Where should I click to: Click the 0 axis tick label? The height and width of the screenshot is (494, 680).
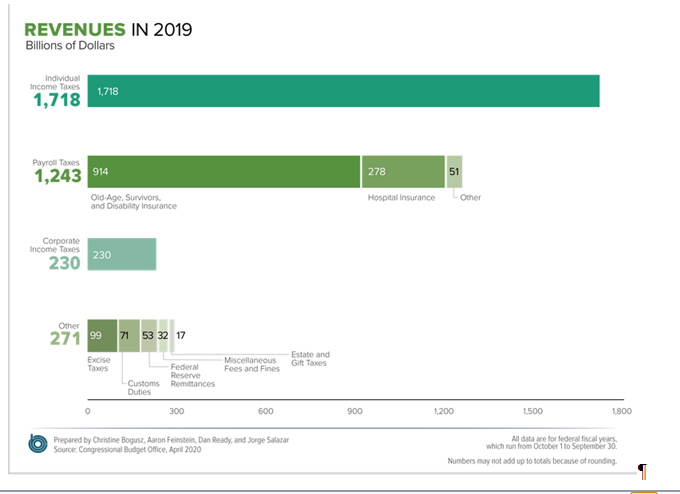tap(88, 411)
